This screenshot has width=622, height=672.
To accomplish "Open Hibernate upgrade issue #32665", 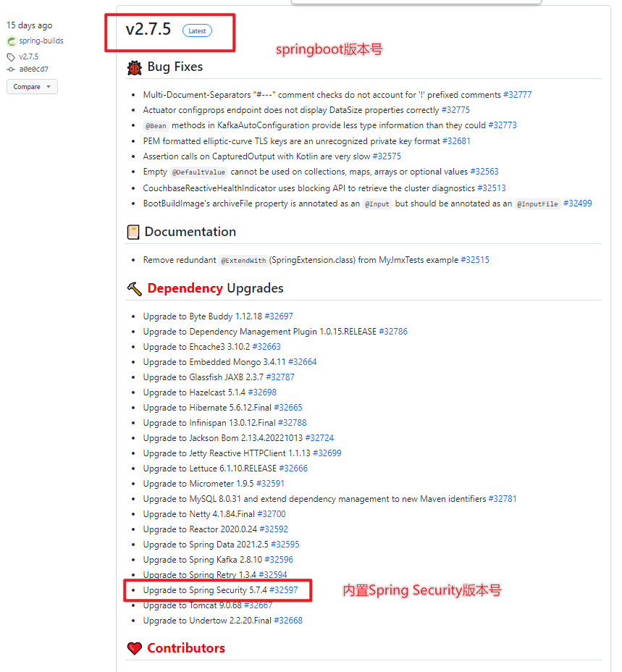I will (x=288, y=408).
